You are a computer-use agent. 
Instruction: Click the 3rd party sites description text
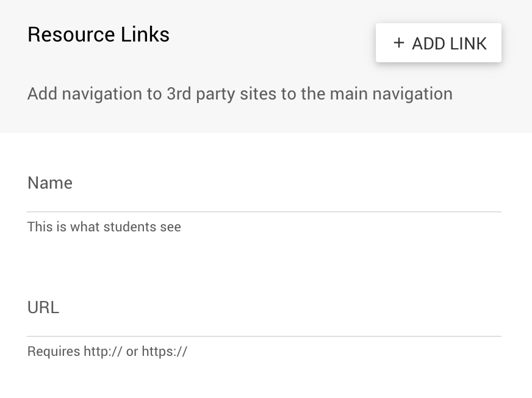pyautogui.click(x=240, y=94)
